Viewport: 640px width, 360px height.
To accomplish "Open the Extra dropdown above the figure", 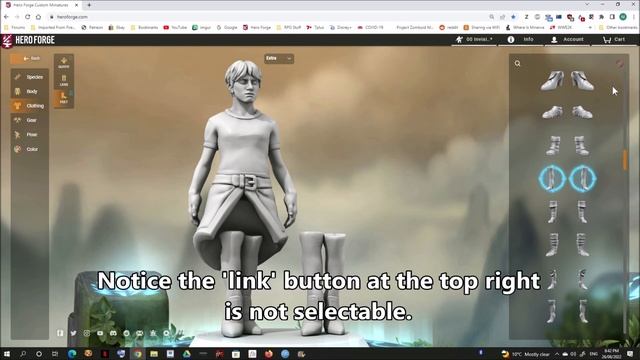I will click(x=279, y=58).
